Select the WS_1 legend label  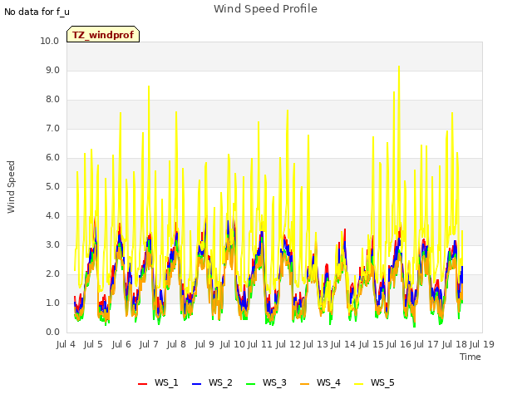point(166,382)
